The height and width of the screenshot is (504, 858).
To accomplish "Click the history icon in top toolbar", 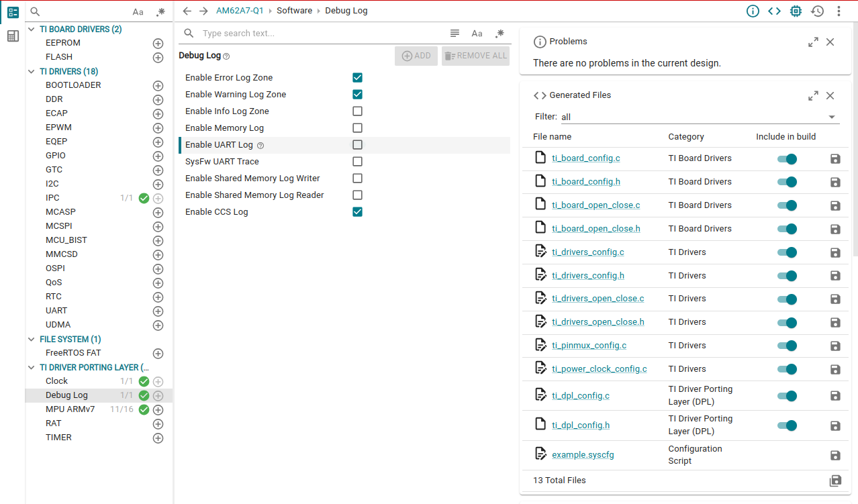I will pos(817,11).
